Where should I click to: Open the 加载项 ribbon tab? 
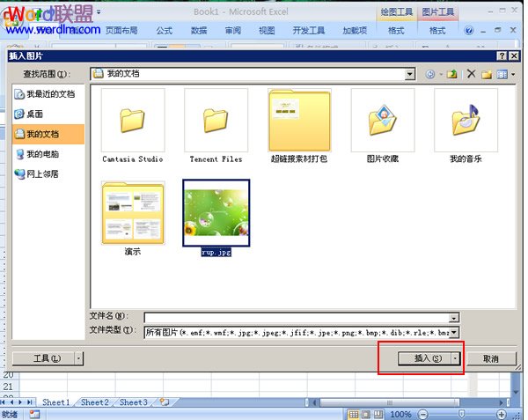pyautogui.click(x=355, y=31)
